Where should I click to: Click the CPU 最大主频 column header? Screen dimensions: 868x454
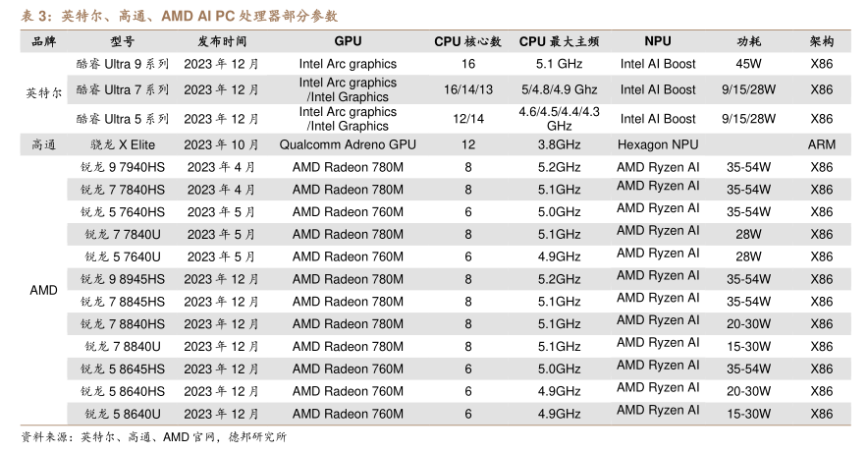click(559, 41)
